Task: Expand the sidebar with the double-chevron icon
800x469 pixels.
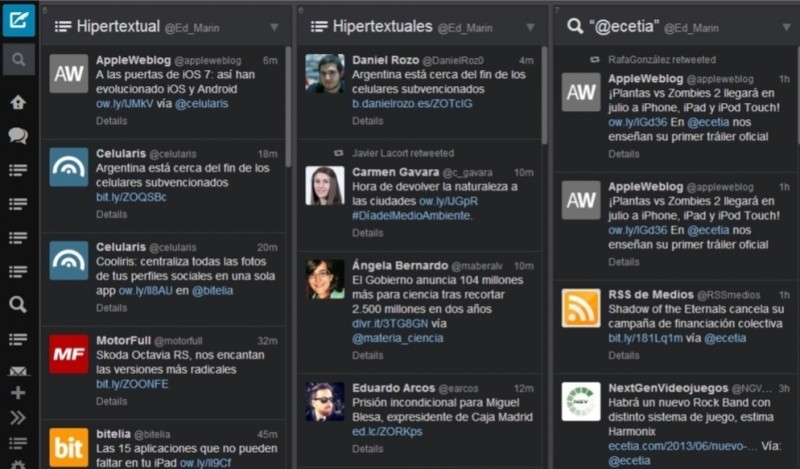Action: 18,418
